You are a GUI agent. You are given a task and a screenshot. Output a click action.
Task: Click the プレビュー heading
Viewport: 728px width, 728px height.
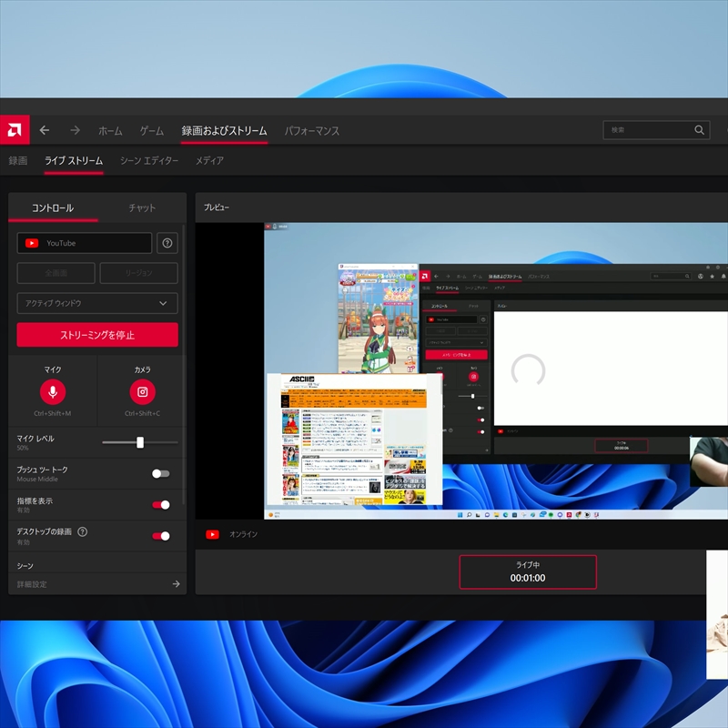217,207
